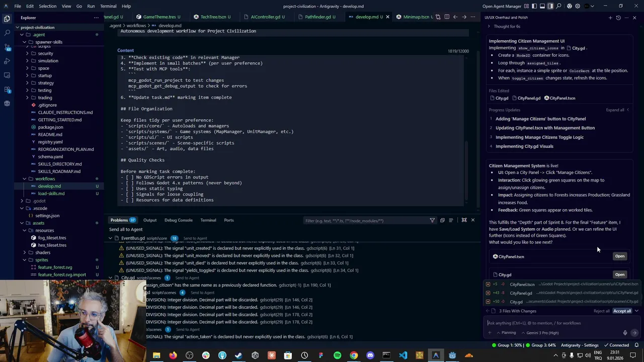Click the filter funnel icon in Problems
Screen dimensions: 644x362
[x=432, y=220]
